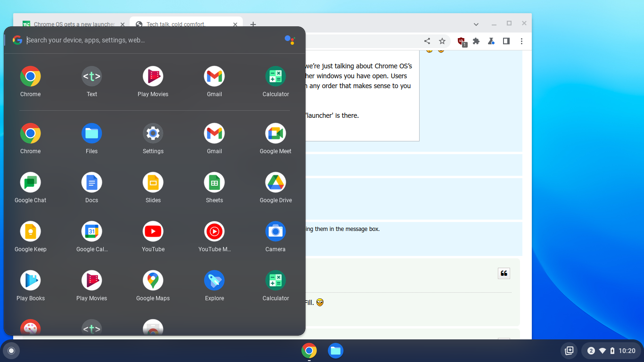Click the launcher search field
This screenshot has height=362, width=644.
(153, 40)
